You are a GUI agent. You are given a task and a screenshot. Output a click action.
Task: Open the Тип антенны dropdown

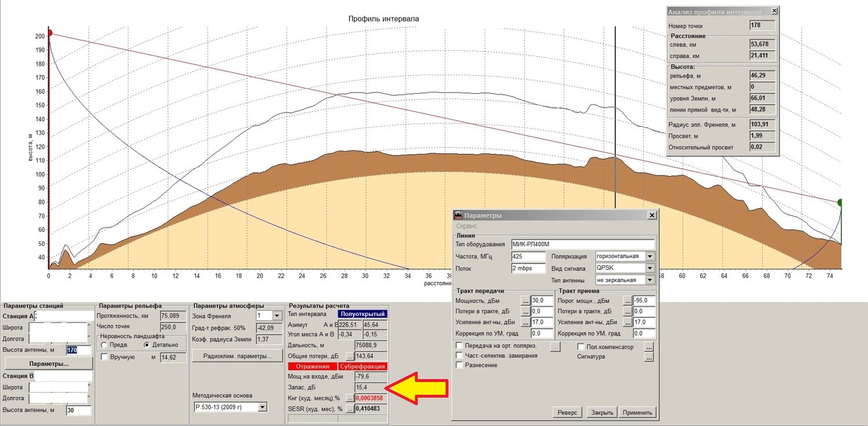pos(650,280)
